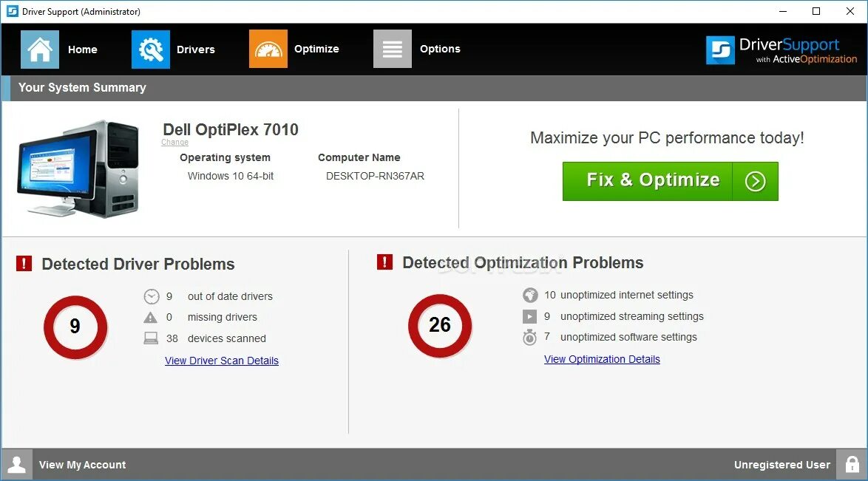Click the red alert icon beside Optimization Problems

384,262
